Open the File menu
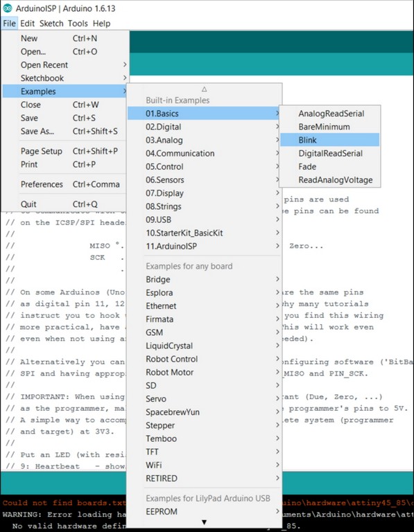This screenshot has width=414, height=532. (9, 24)
